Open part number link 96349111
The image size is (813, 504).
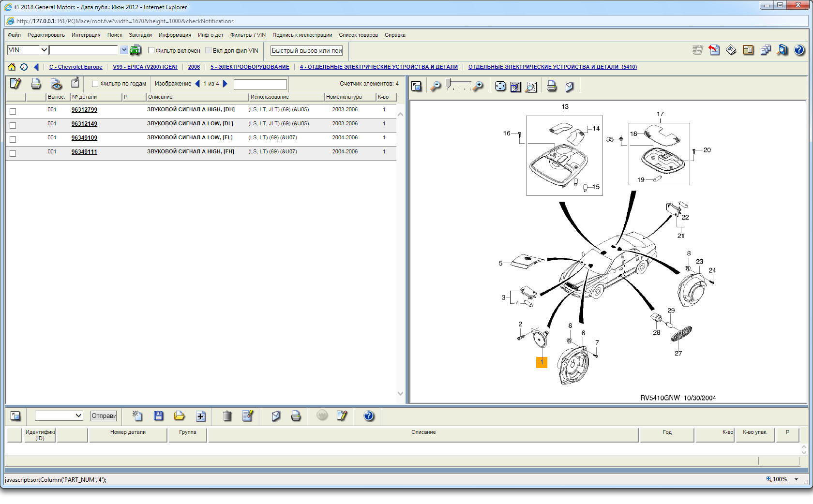click(x=84, y=152)
